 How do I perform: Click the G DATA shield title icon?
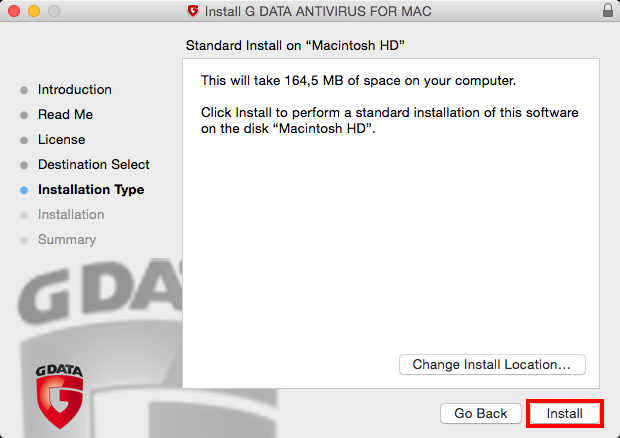click(x=193, y=11)
